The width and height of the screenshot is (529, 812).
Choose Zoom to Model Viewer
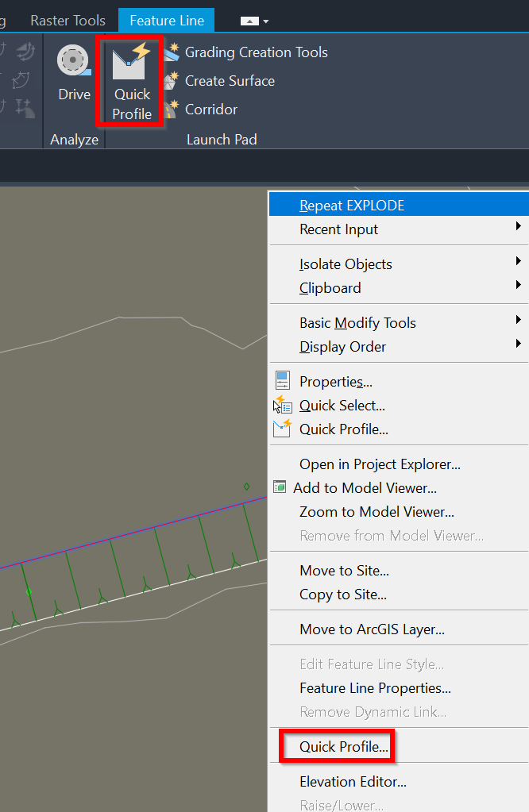399,512
